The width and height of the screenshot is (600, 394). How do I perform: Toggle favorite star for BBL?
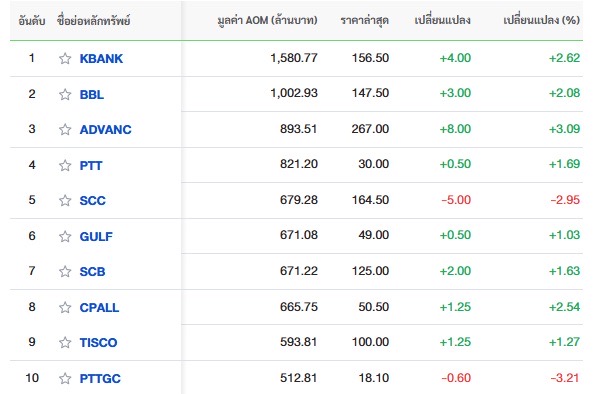click(x=65, y=94)
